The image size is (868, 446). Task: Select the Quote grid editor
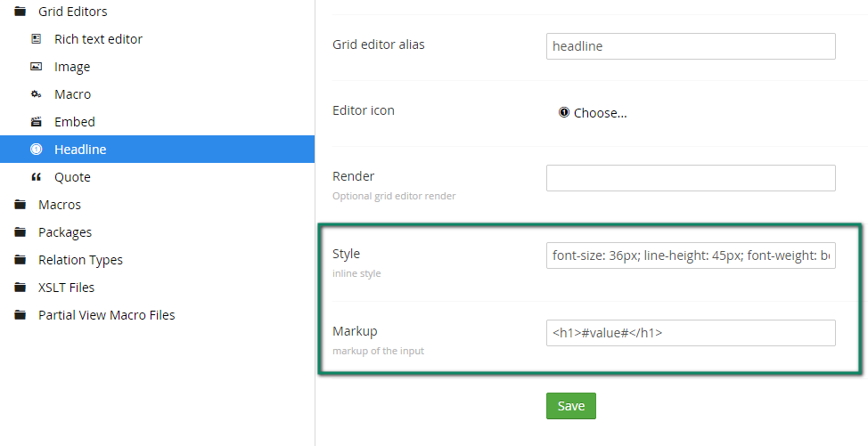72,177
